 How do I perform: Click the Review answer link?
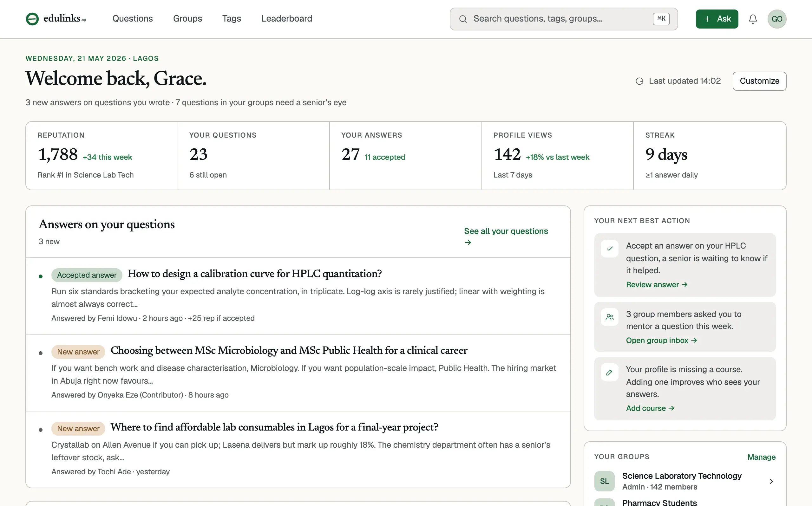click(657, 284)
